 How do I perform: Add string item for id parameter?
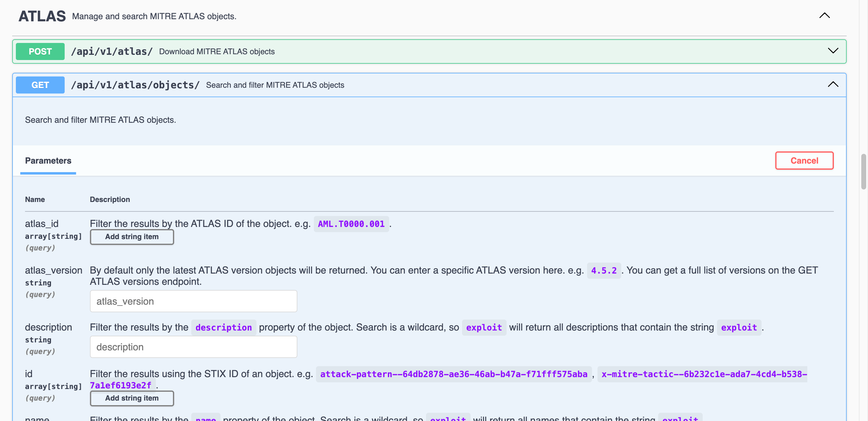tap(132, 398)
